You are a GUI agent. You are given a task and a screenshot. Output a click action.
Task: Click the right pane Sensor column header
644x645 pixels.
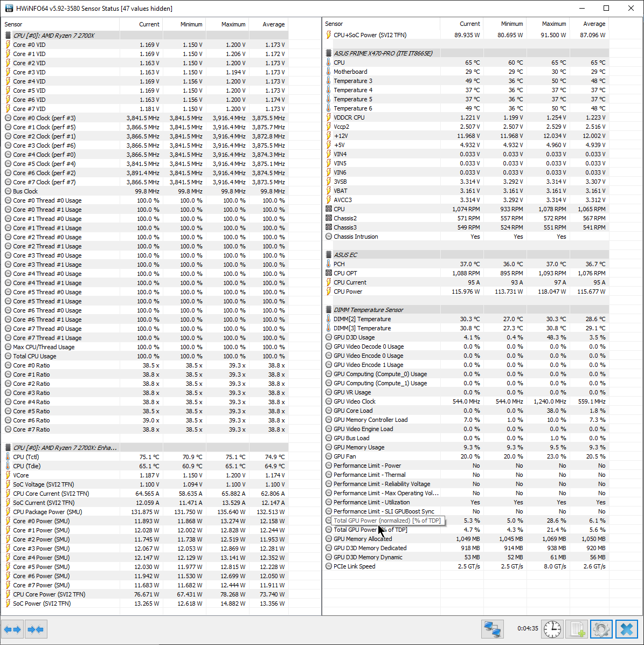pyautogui.click(x=381, y=24)
